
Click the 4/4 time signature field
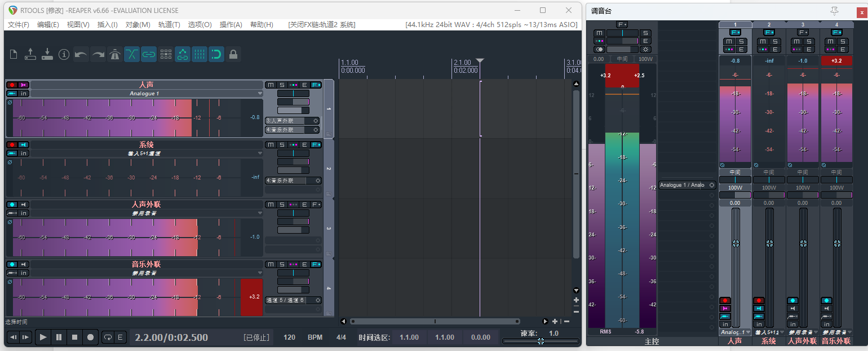pos(341,337)
